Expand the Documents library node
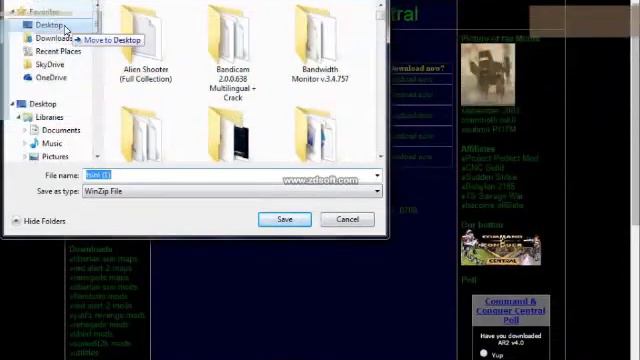640x360 pixels. click(25, 130)
